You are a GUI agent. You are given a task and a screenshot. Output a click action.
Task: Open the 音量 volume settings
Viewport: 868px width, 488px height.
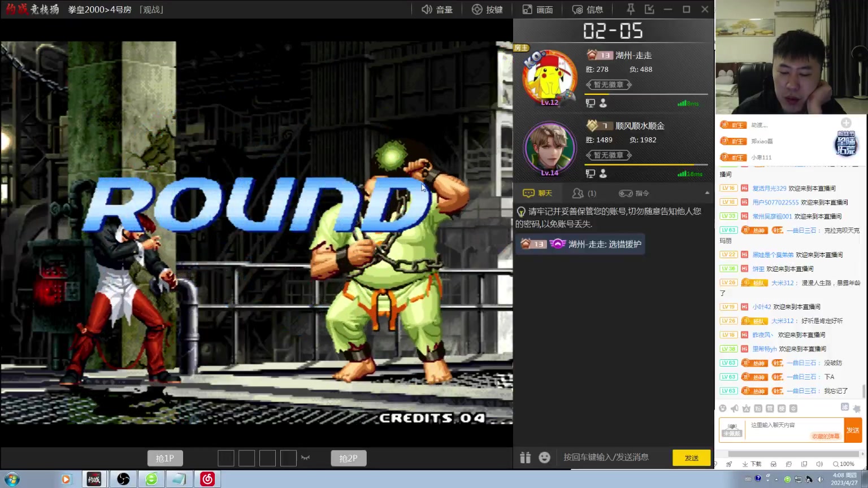(x=437, y=10)
